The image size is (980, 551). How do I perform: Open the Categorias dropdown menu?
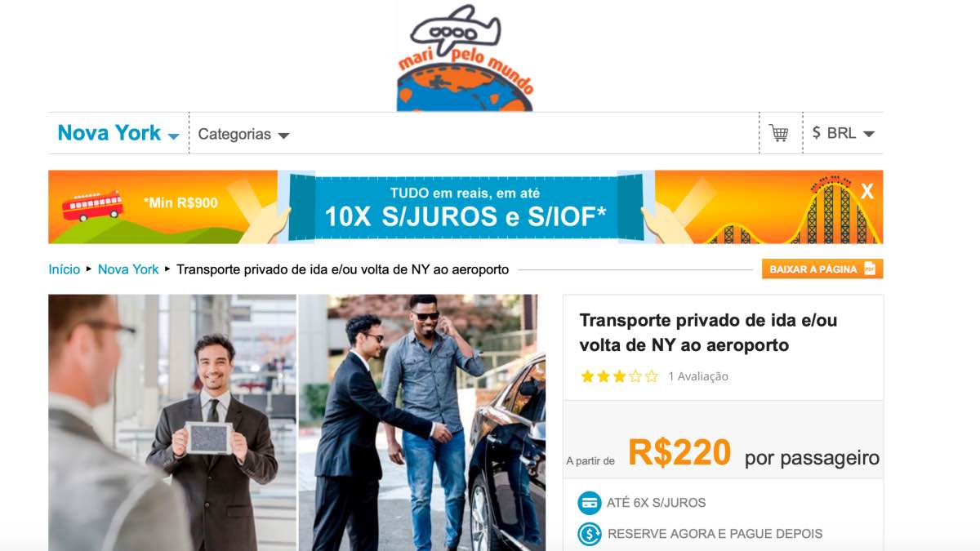tap(243, 135)
